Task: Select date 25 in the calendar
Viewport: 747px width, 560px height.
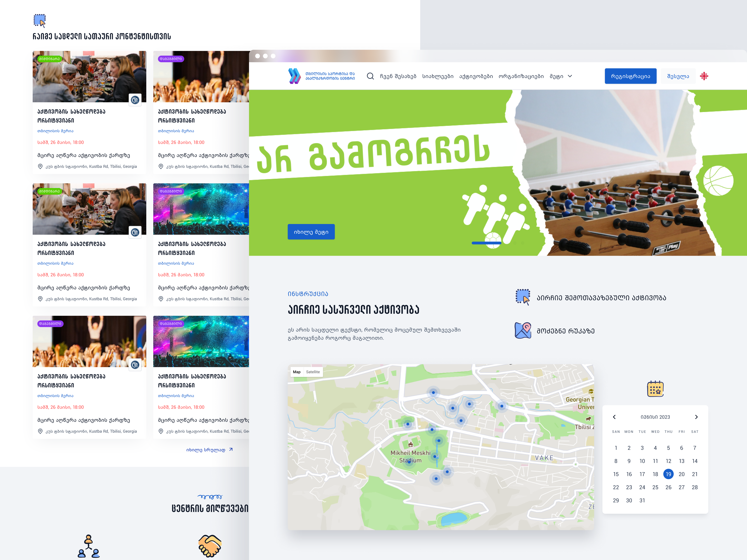Action: click(x=655, y=487)
